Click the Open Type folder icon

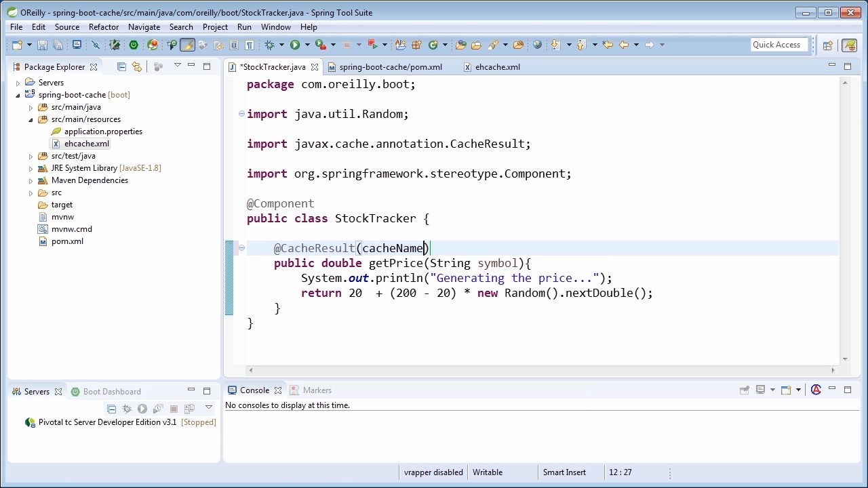(x=461, y=45)
